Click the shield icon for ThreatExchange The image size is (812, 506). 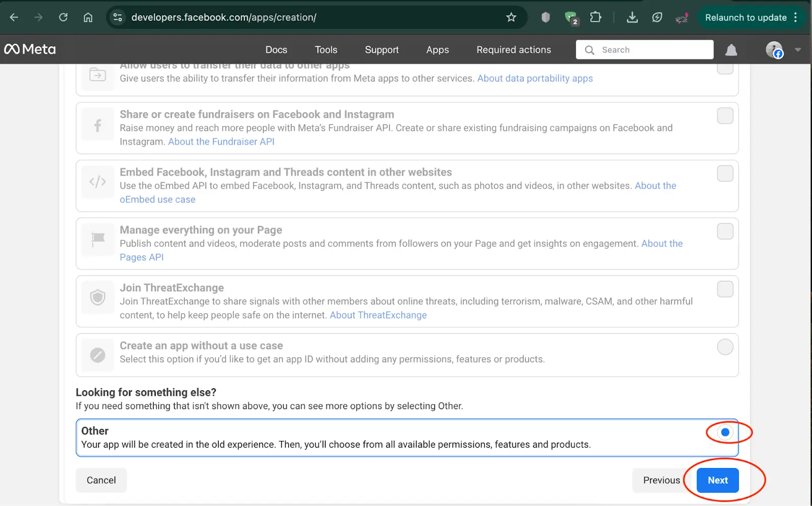click(x=97, y=297)
